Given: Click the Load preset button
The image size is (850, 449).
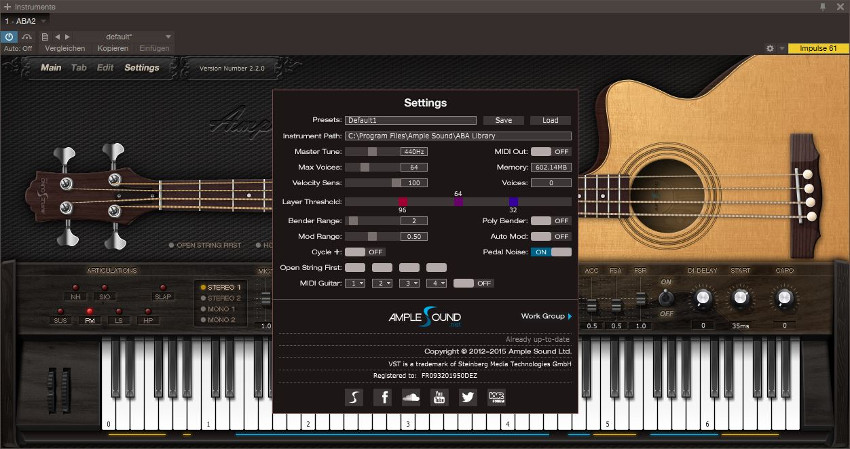Looking at the screenshot, I should pyautogui.click(x=550, y=120).
